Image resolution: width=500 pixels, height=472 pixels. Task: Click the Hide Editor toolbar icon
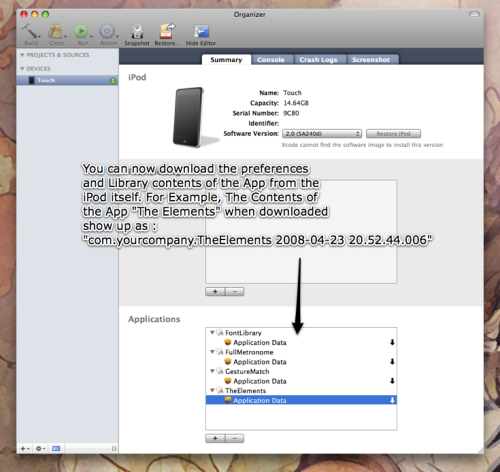[201, 32]
